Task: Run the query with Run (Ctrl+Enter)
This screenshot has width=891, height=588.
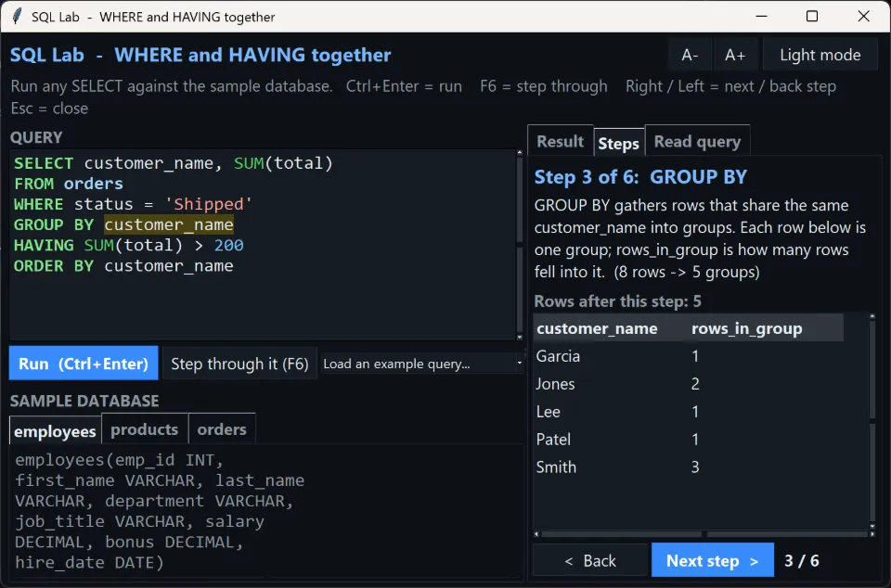Action: [84, 364]
